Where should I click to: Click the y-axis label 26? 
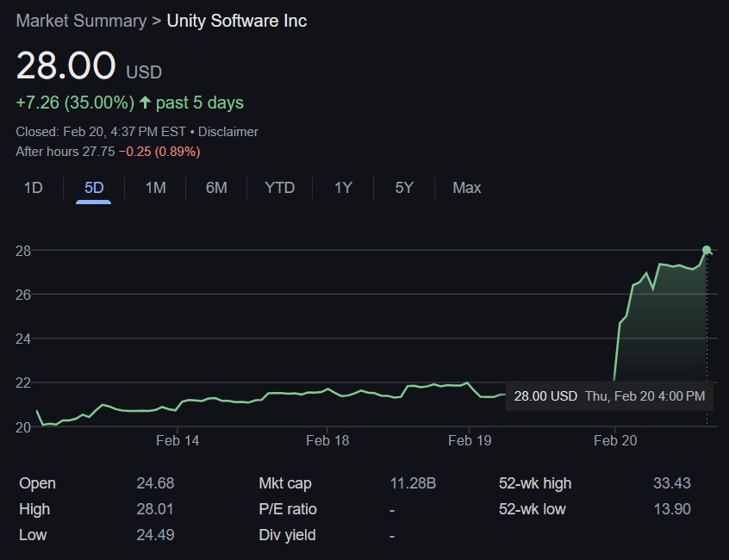point(23,295)
